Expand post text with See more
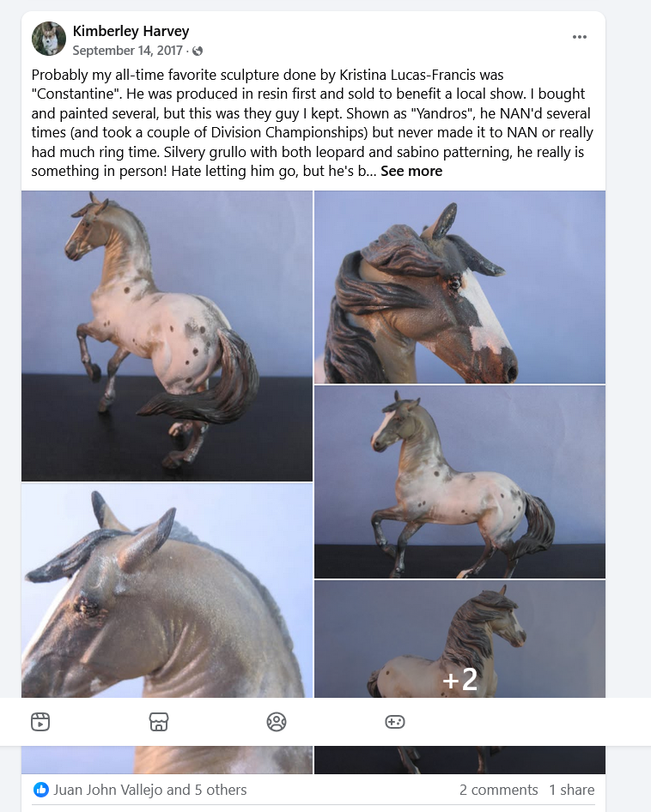651x812 pixels. pos(411,172)
